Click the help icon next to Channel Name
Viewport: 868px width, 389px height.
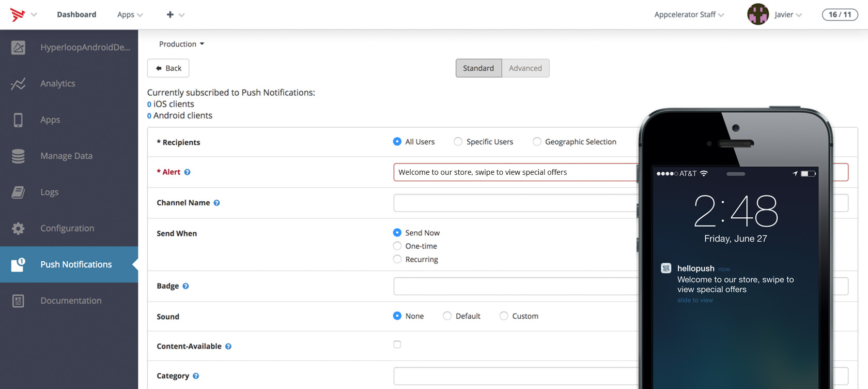pyautogui.click(x=217, y=203)
